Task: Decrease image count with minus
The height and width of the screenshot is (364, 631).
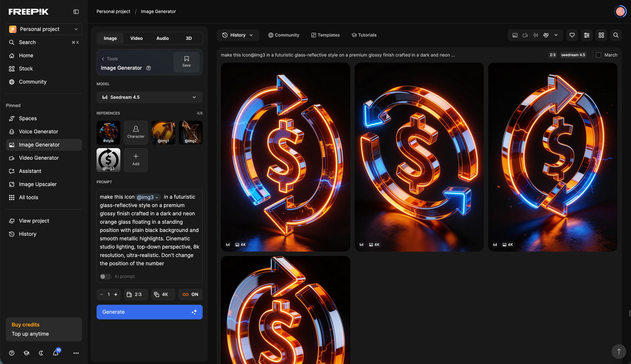Action: pyautogui.click(x=102, y=294)
